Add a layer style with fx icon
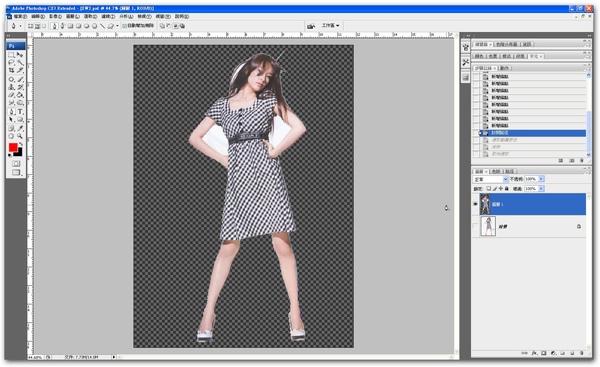The image size is (600, 367). (534, 353)
